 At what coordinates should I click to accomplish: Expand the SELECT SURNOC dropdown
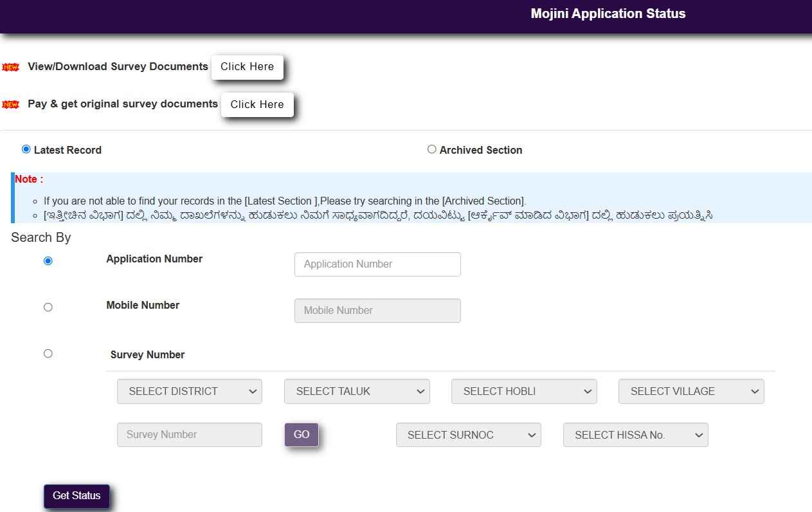(x=468, y=435)
